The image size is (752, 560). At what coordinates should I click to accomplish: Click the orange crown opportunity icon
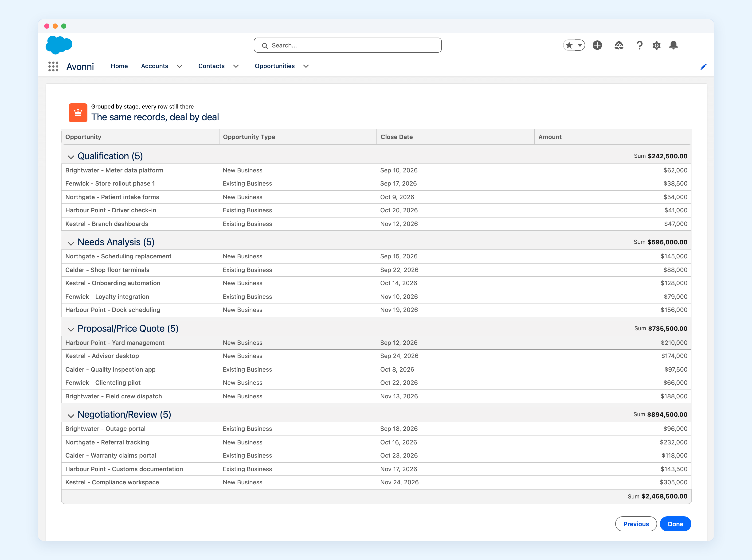78,113
